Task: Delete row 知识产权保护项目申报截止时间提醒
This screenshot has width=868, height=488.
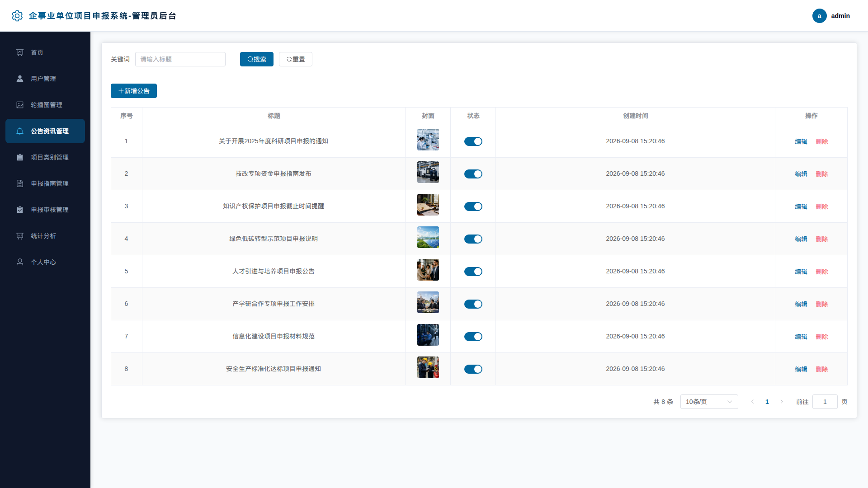Action: coord(821,206)
